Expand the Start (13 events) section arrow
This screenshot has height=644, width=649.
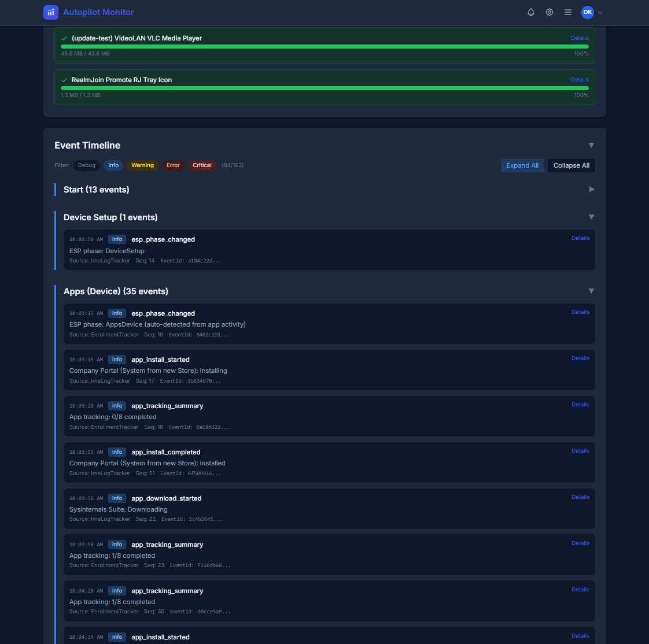coord(591,190)
